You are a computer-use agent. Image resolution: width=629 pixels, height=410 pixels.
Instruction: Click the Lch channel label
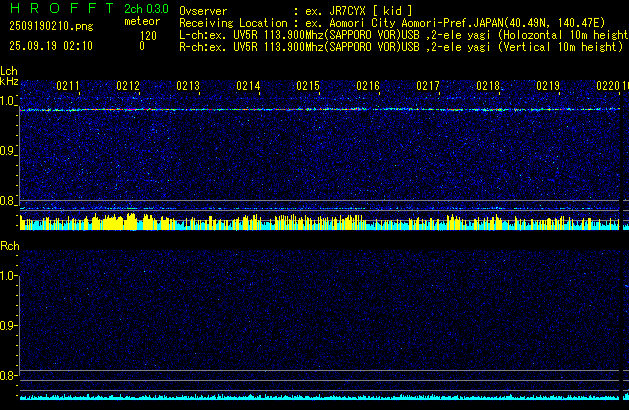pyautogui.click(x=9, y=72)
